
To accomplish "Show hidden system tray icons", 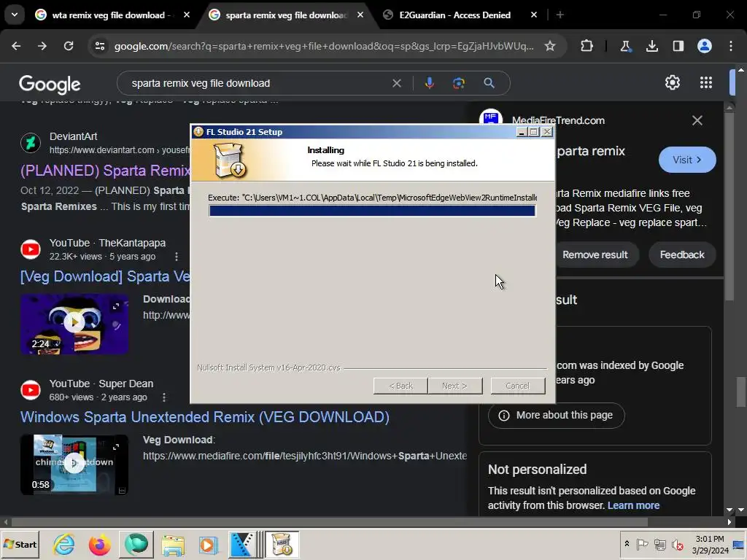I will point(627,544).
